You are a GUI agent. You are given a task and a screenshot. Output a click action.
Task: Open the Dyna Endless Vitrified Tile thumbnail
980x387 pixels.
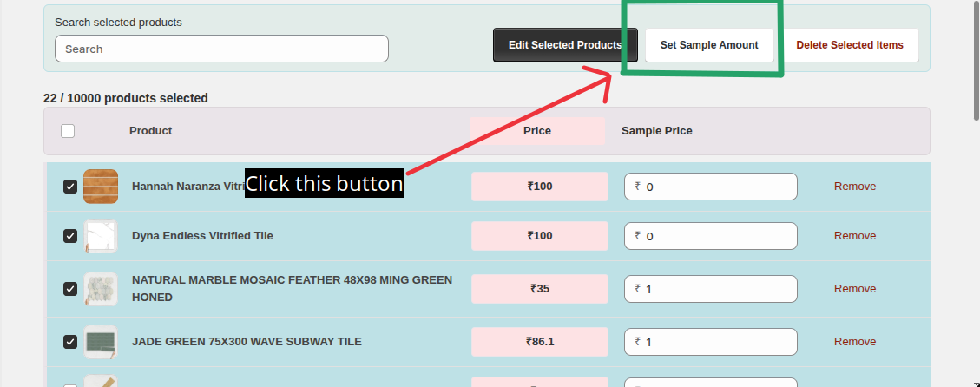pyautogui.click(x=101, y=236)
